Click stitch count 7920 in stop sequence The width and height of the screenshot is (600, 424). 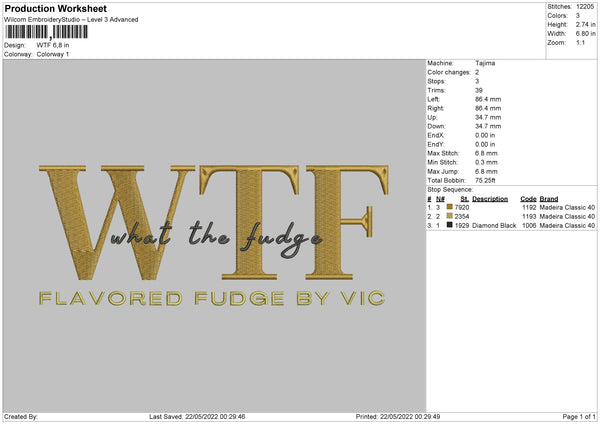click(x=462, y=207)
